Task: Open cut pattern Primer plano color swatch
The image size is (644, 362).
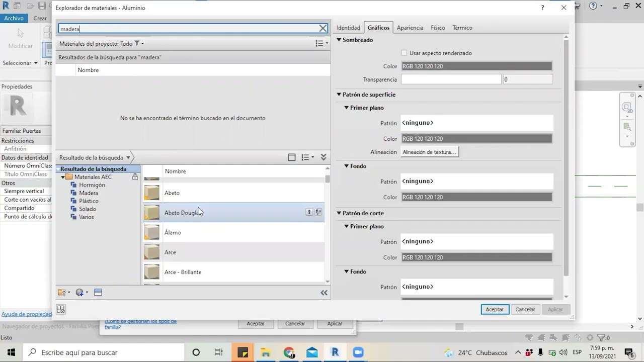Action: coord(476,257)
